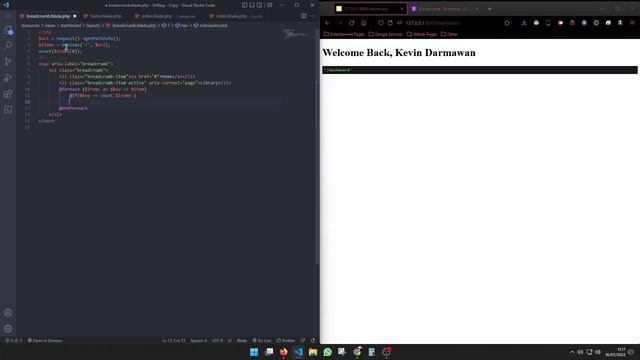
Task: Click the shield icon in the address bar
Action: pos(380,23)
